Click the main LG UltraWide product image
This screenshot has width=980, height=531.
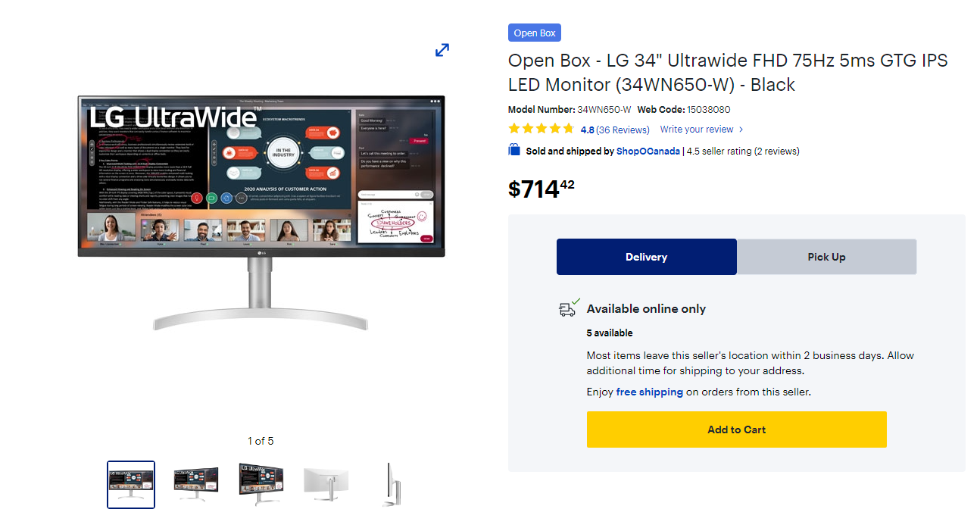point(261,214)
